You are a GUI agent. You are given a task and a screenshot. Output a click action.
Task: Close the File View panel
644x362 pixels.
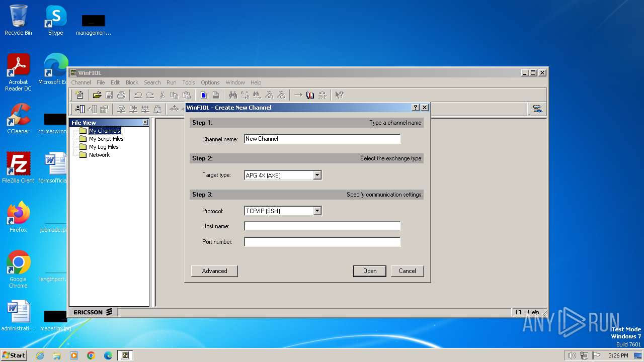[x=145, y=122]
